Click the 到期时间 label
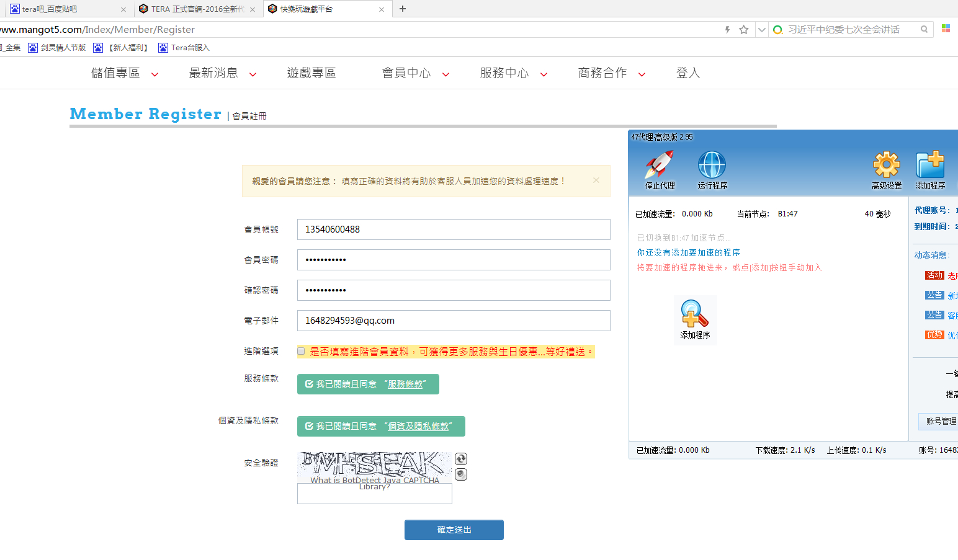The height and width of the screenshot is (560, 958). tap(932, 227)
